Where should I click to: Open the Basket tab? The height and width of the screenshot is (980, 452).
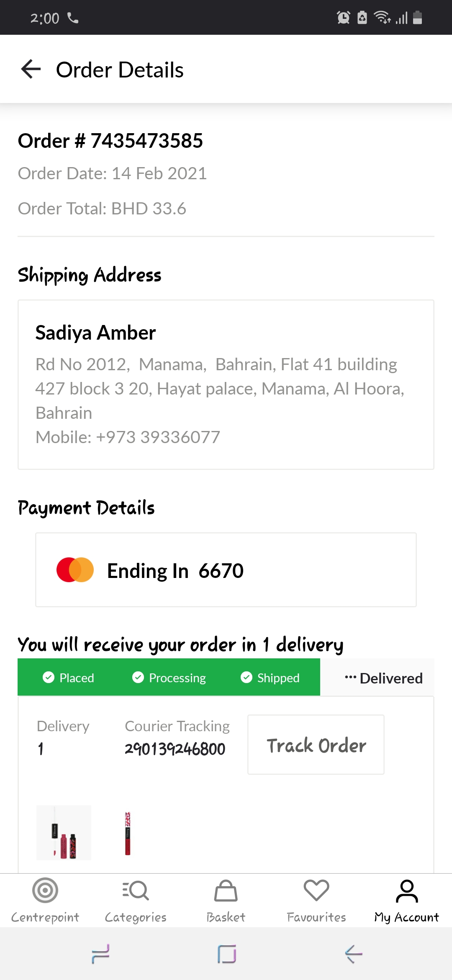[x=226, y=899]
